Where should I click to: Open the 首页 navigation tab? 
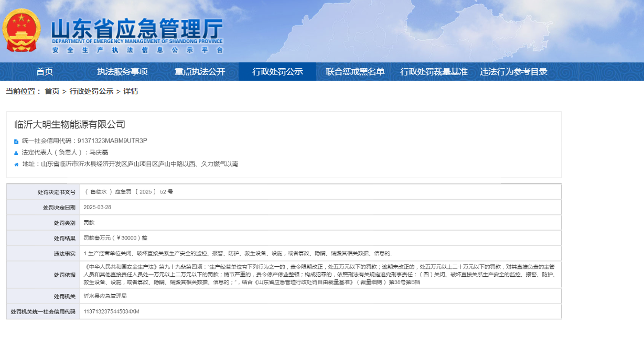click(x=45, y=72)
